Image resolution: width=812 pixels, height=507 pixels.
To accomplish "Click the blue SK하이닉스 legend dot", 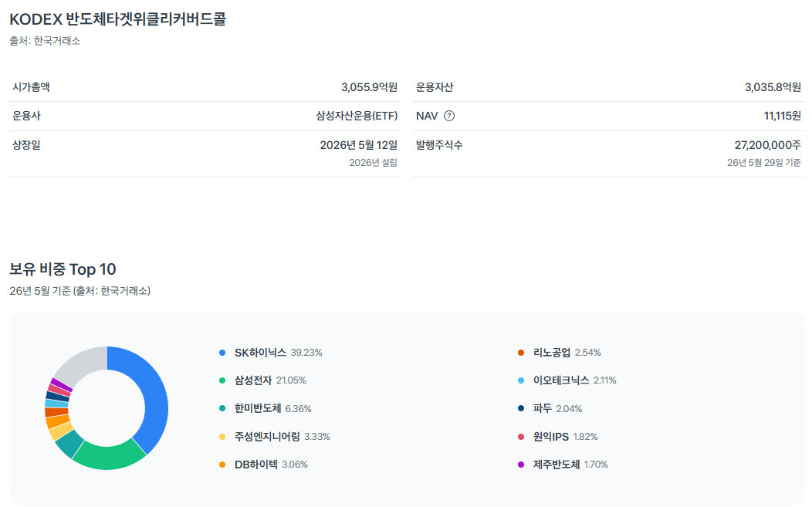I will pyautogui.click(x=222, y=353).
